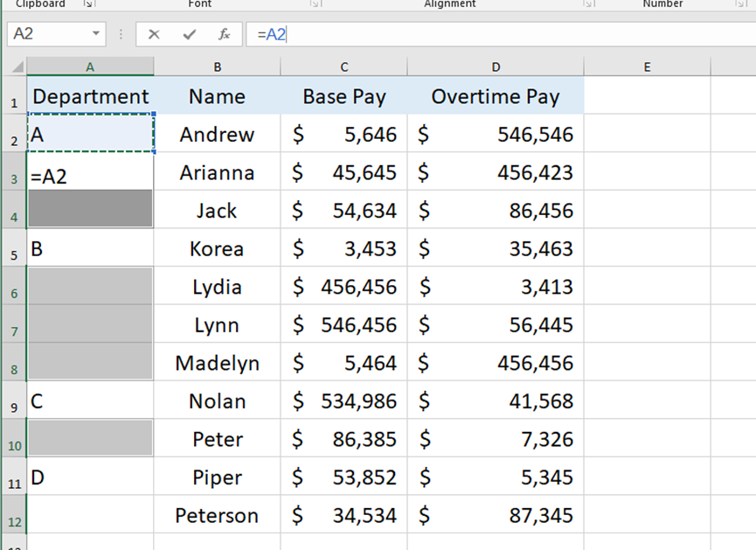Select column D header
756x550 pixels.
(496, 66)
